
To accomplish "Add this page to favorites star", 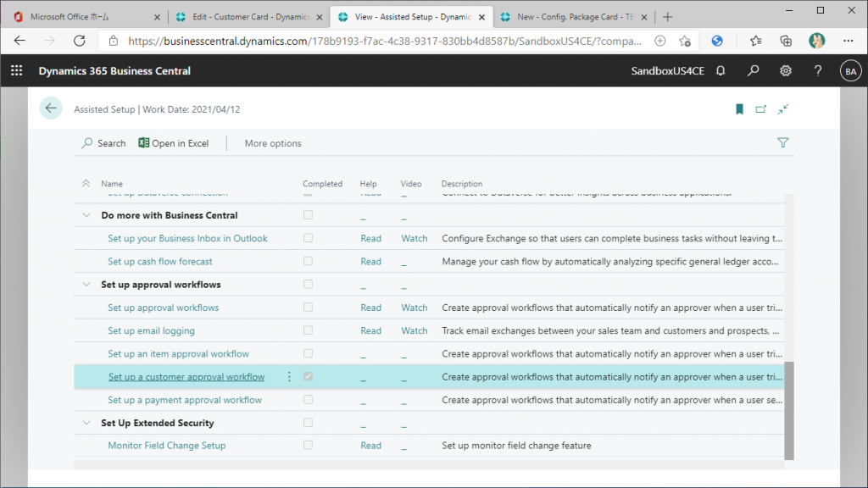I will point(685,41).
